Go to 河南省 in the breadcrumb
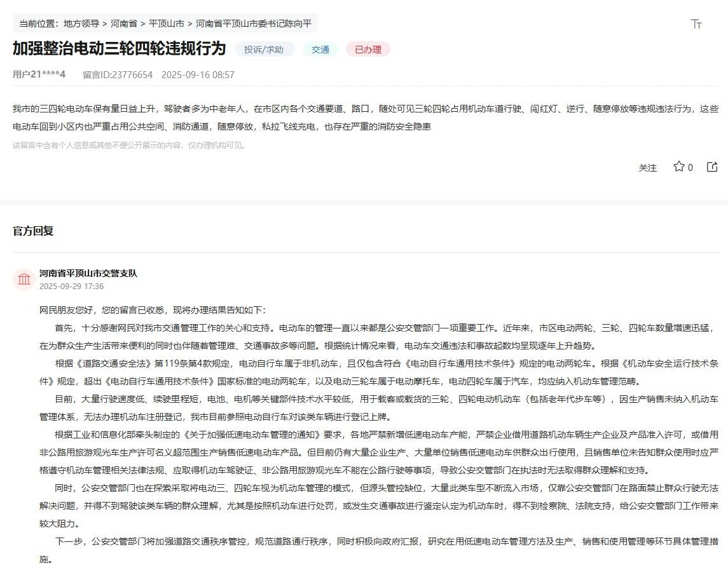Viewport: 728px width, 575px height. 124,24
